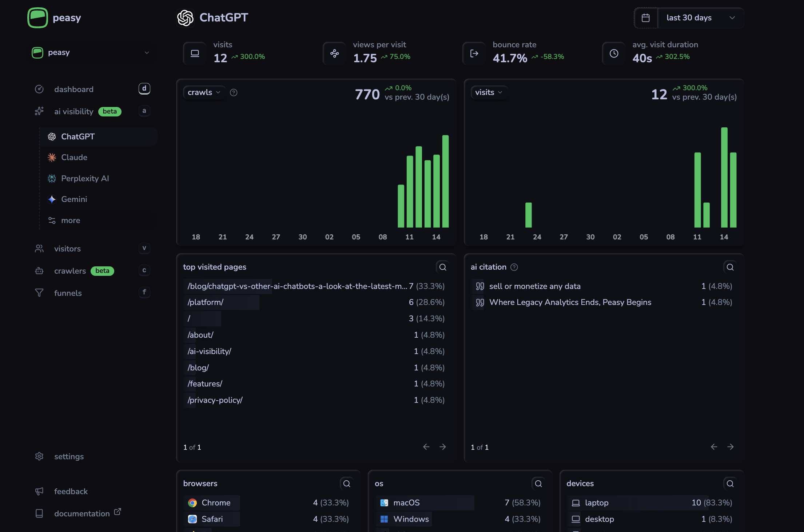Select the /privacy-policy/ page row

(316, 400)
